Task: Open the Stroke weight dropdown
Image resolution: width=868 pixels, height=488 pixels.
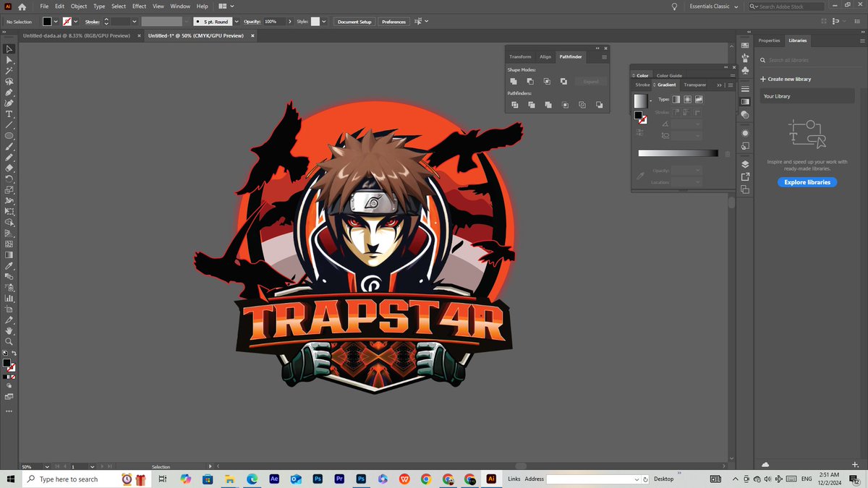Action: 135,22
